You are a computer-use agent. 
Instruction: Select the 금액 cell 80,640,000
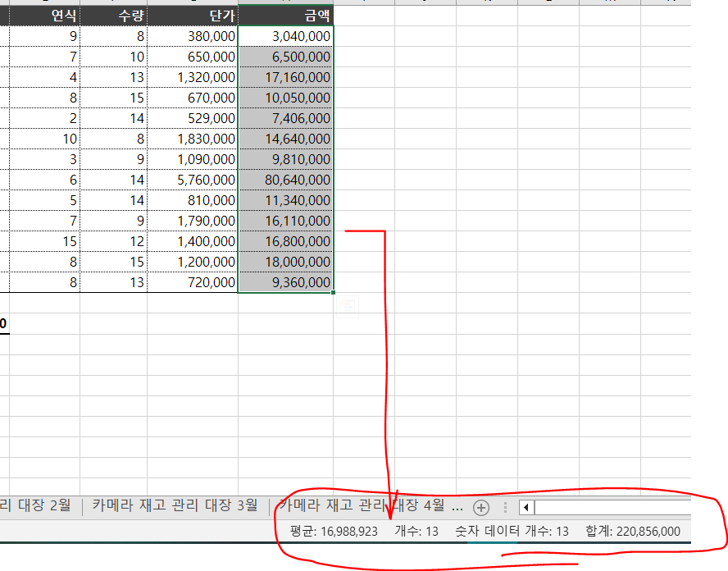click(285, 180)
